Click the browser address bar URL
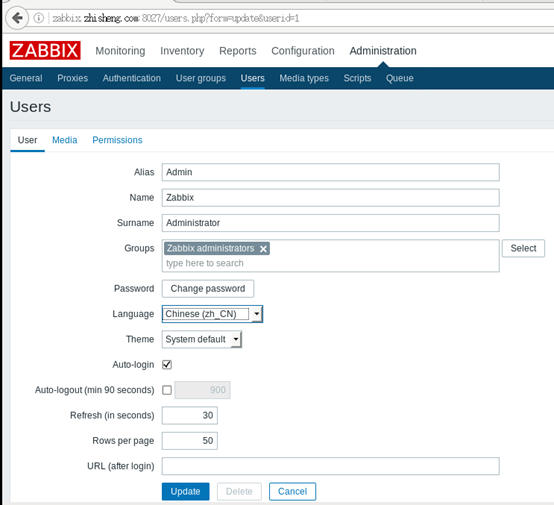 point(176,18)
